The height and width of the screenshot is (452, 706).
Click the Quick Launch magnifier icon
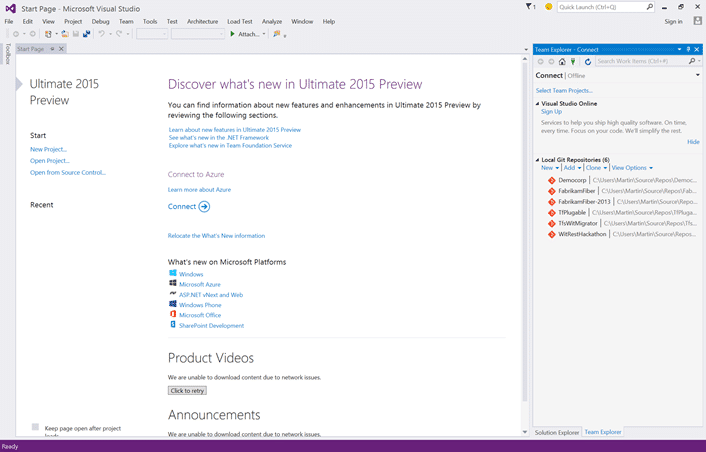point(650,7)
